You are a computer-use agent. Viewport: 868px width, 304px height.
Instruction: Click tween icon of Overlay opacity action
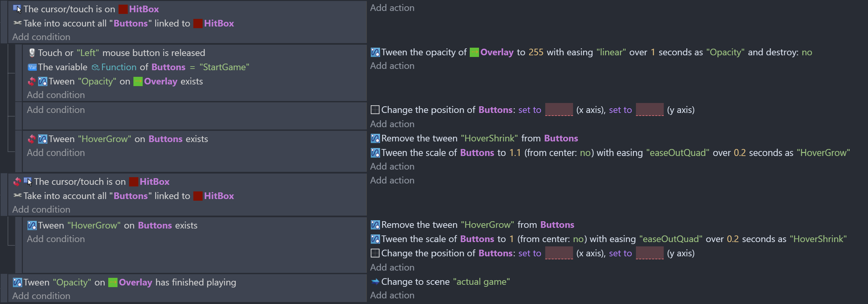point(375,52)
